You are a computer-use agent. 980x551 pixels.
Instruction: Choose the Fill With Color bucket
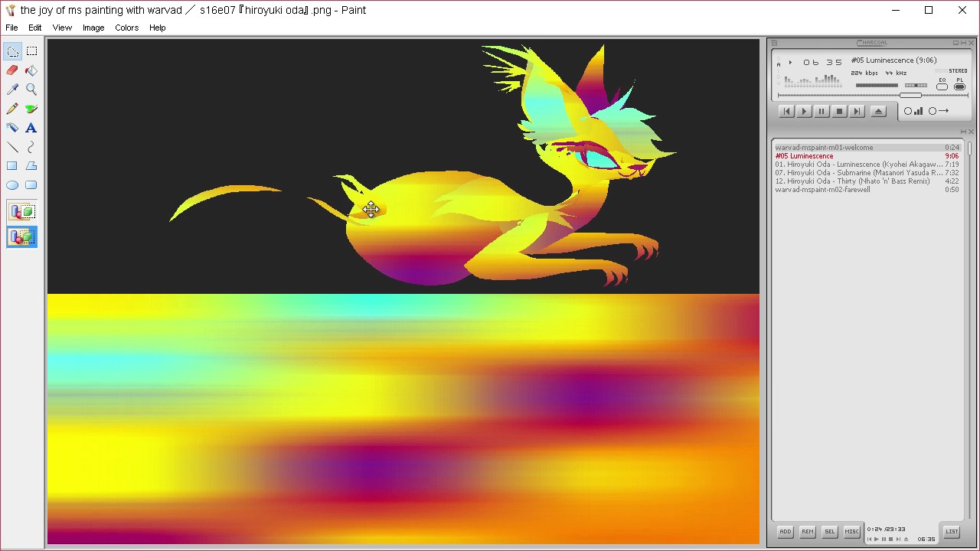[31, 70]
